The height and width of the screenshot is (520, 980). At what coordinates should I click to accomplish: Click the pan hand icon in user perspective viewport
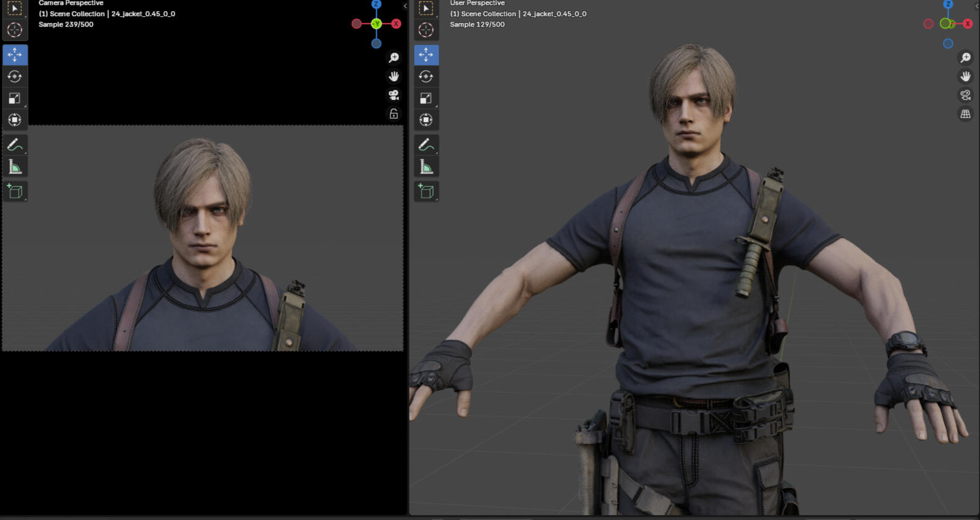click(x=965, y=76)
